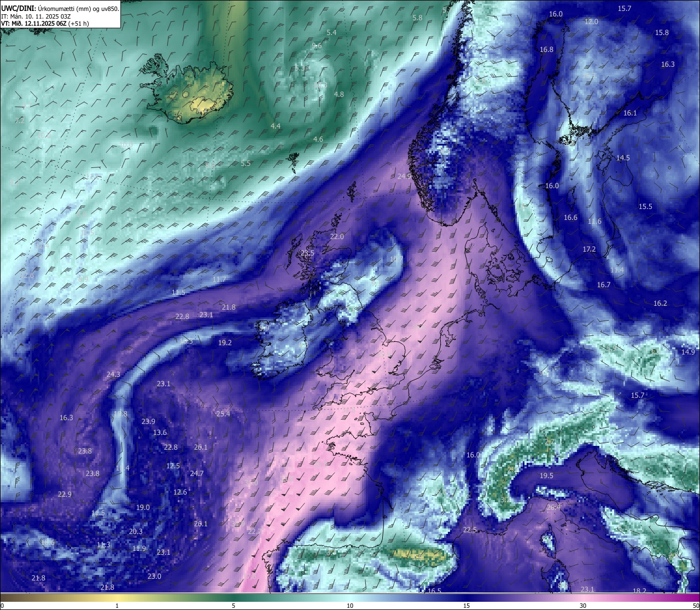Click the 16.7 value on the map
Image resolution: width=700 pixels, height=610 pixels.
[x=603, y=284]
